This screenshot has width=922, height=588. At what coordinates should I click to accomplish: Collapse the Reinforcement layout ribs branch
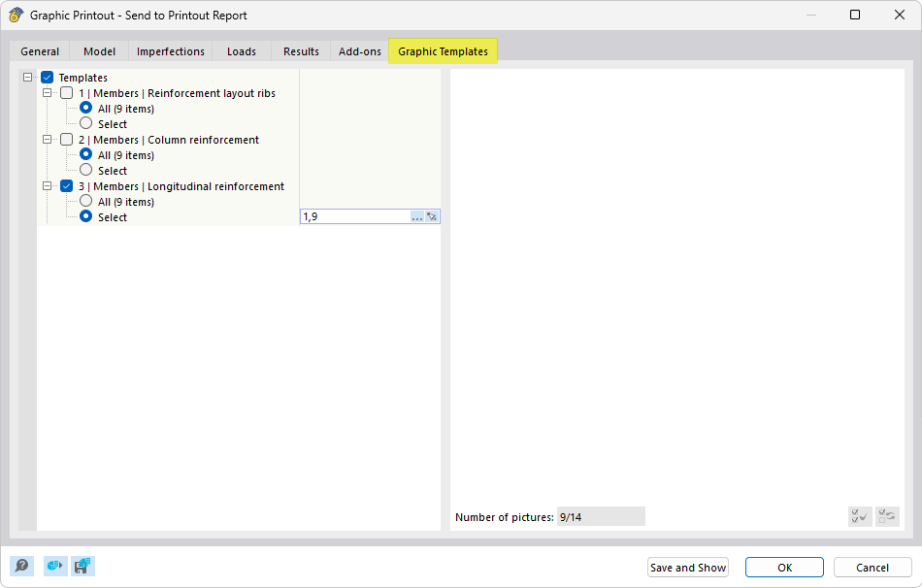coord(47,92)
